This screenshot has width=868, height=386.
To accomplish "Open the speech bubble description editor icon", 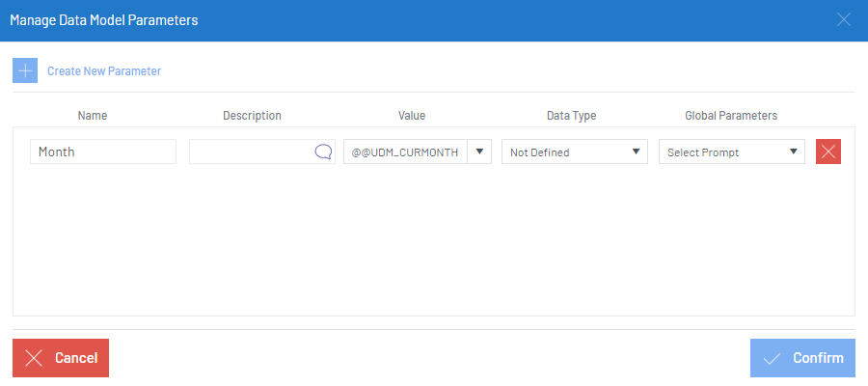I will (x=323, y=152).
